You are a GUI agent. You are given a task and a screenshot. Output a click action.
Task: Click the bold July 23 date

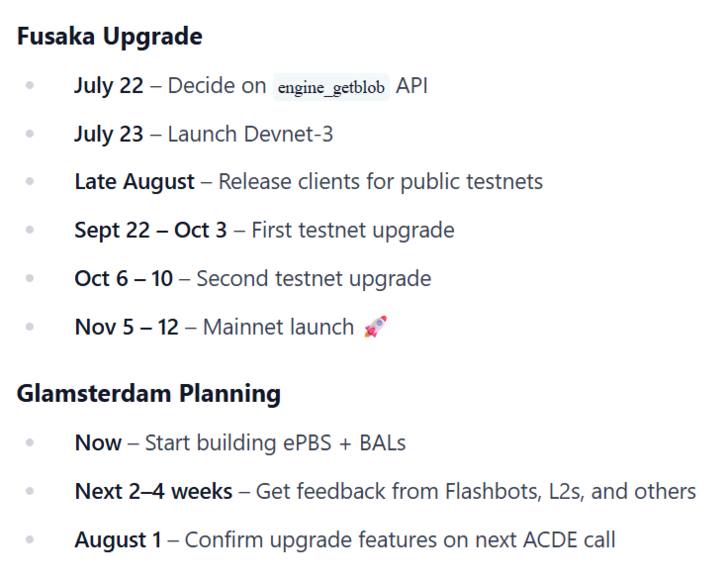[108, 134]
